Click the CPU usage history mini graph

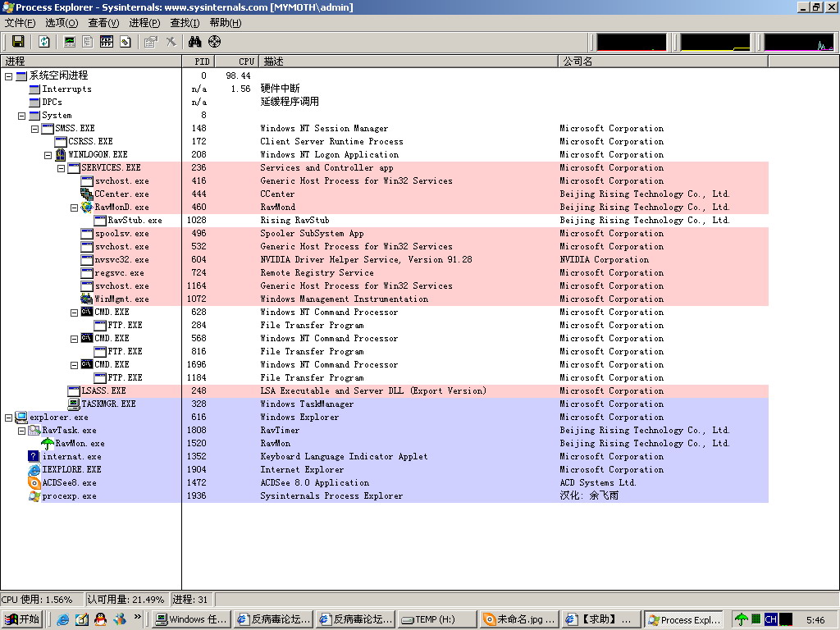tap(631, 43)
